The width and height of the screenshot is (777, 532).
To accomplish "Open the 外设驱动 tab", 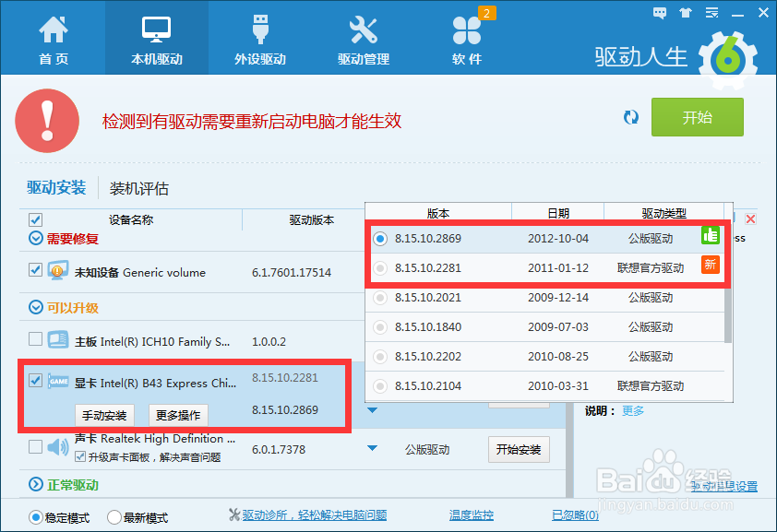I will click(x=260, y=40).
